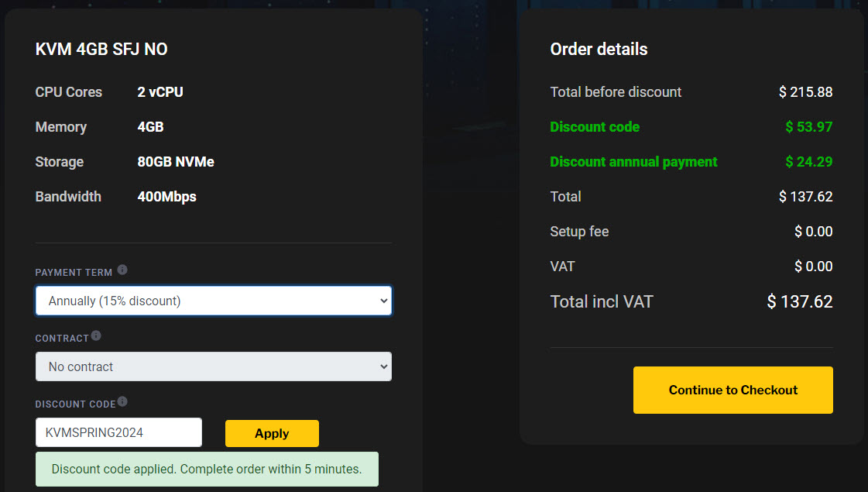868x492 pixels.
Task: Open the Annually (15% discount) payment term dropdown
Action: (x=213, y=301)
